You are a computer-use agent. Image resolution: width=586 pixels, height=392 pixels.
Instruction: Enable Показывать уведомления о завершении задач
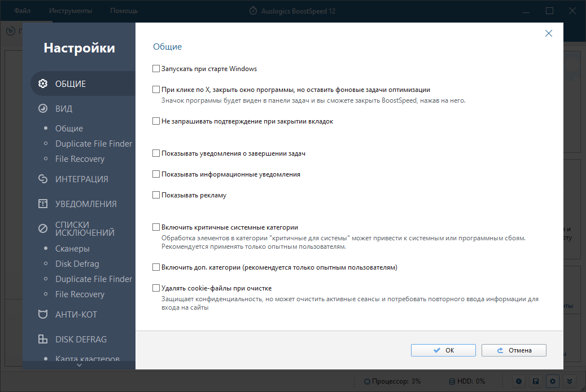[156, 153]
